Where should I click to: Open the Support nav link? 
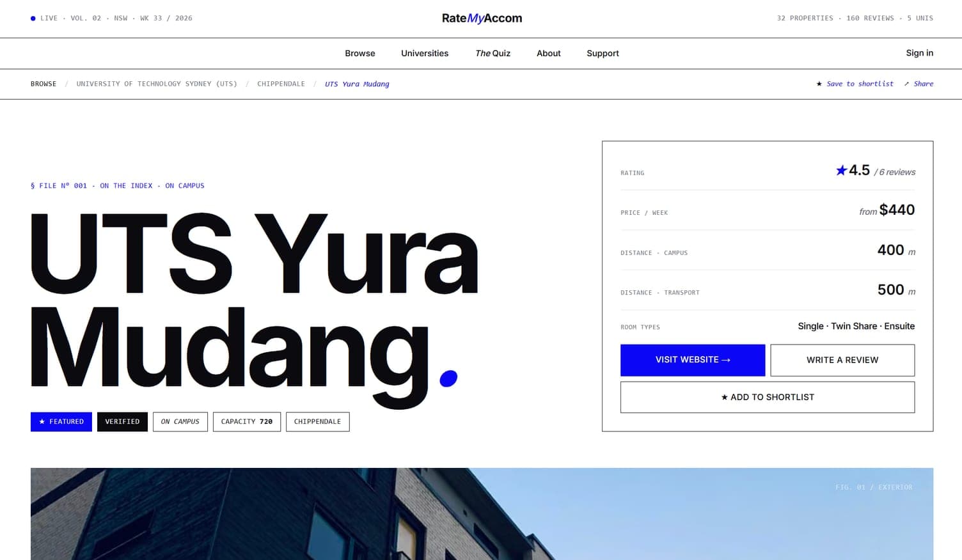click(603, 53)
